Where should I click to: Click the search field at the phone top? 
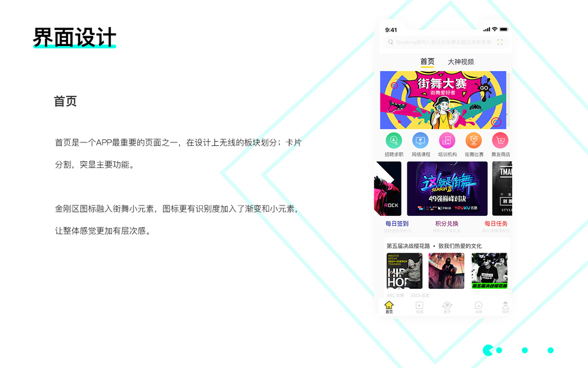(447, 42)
